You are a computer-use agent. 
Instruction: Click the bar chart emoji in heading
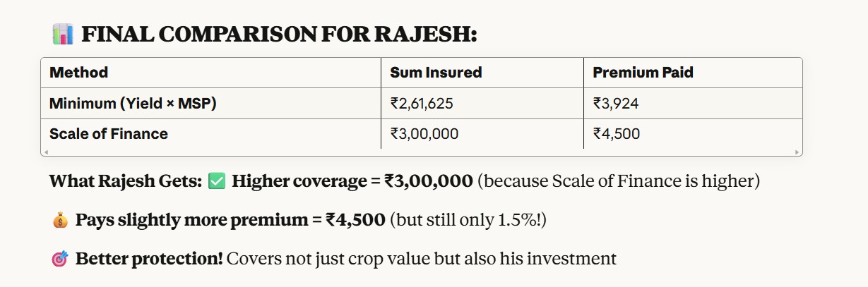[63, 33]
